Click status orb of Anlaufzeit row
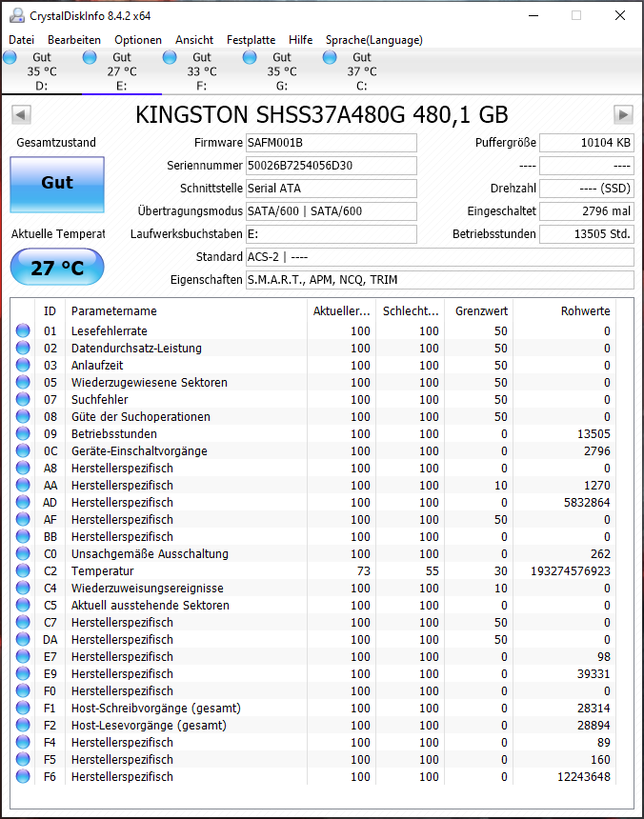Image resolution: width=644 pixels, height=819 pixels. point(23,365)
